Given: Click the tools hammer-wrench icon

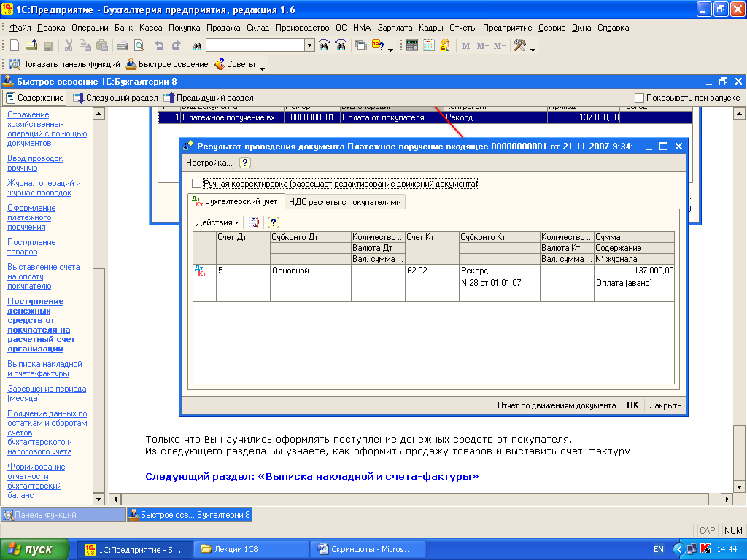Looking at the screenshot, I should (519, 45).
